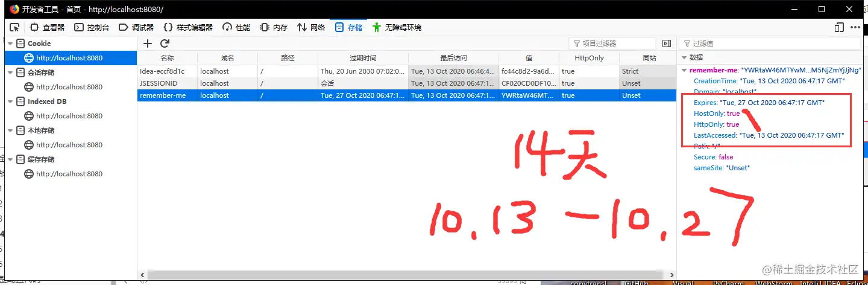Open the 无障碍环境 accessibility tab
Image resolution: width=868 pixels, height=285 pixels.
point(397,27)
